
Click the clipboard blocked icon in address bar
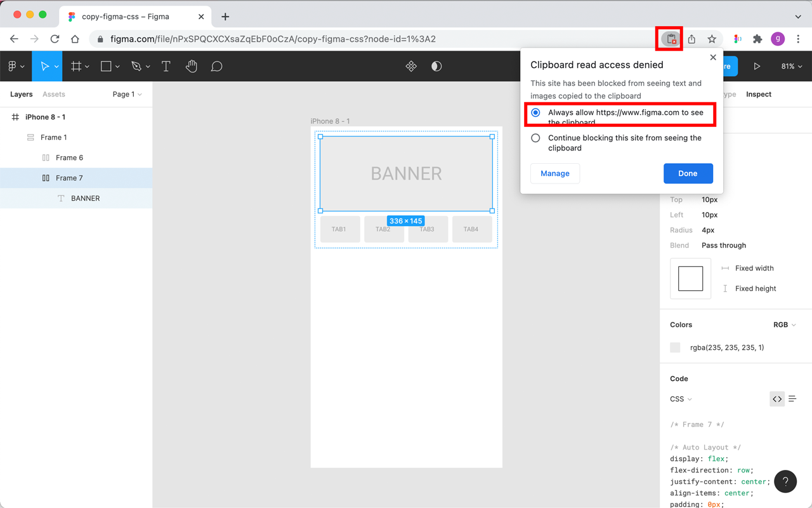tap(671, 39)
